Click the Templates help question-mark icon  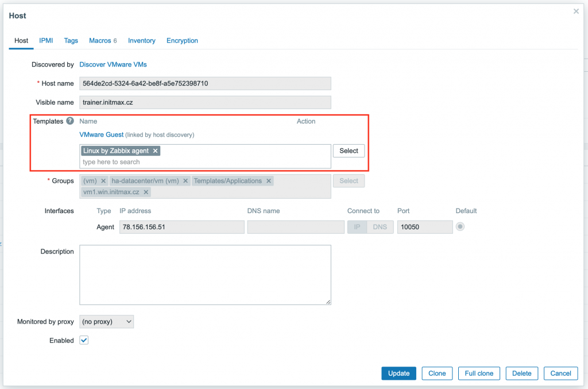70,121
